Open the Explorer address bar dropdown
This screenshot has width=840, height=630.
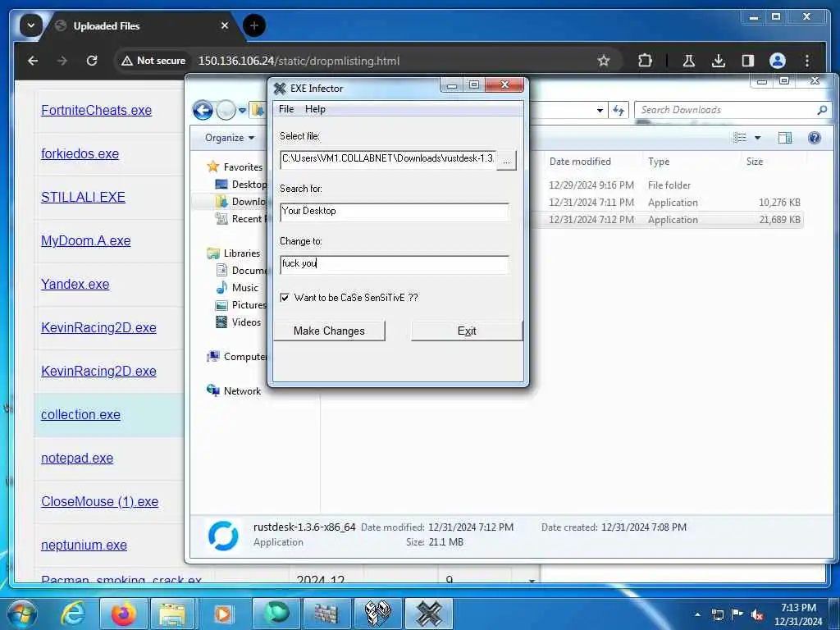pos(600,111)
